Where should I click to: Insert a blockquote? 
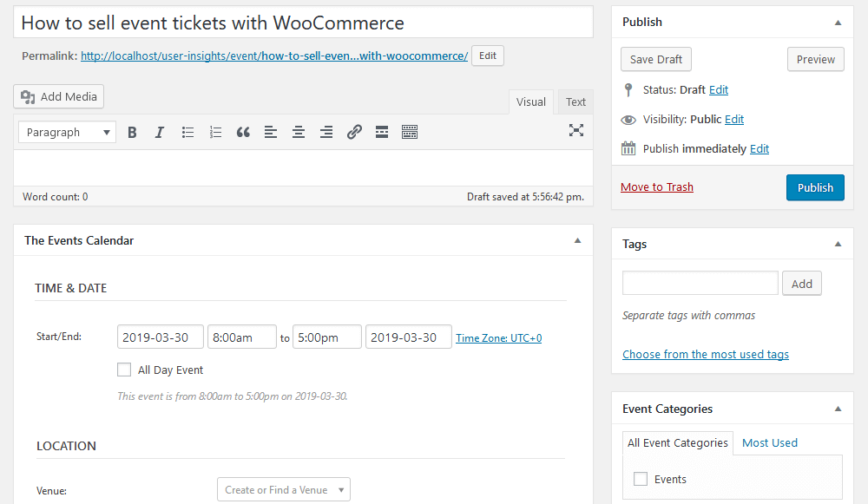point(243,132)
